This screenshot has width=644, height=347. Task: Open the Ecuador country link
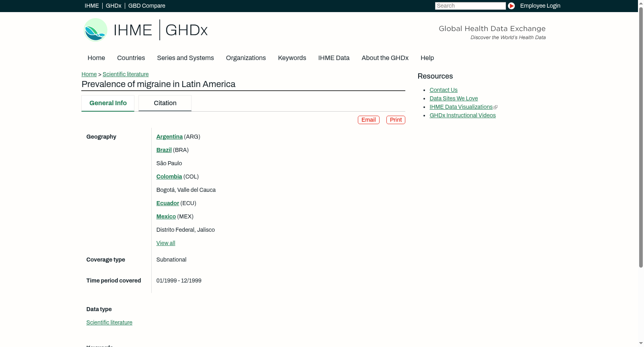pos(167,203)
